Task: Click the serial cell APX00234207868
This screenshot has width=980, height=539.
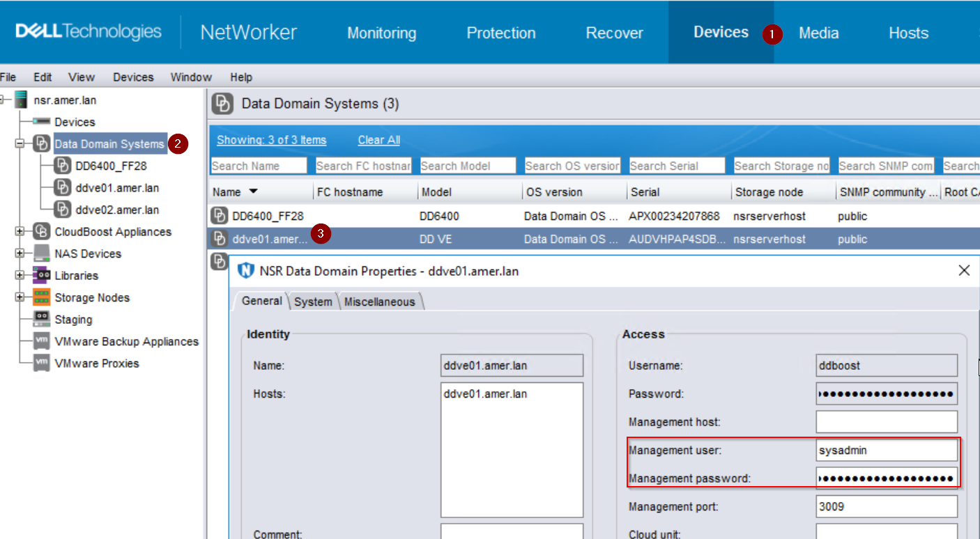Action: coord(675,216)
